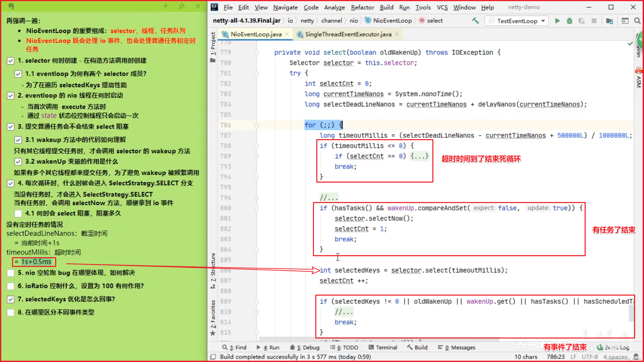Start debugging with the bug icon
Viewport: 644px width, 362px height.
570,21
